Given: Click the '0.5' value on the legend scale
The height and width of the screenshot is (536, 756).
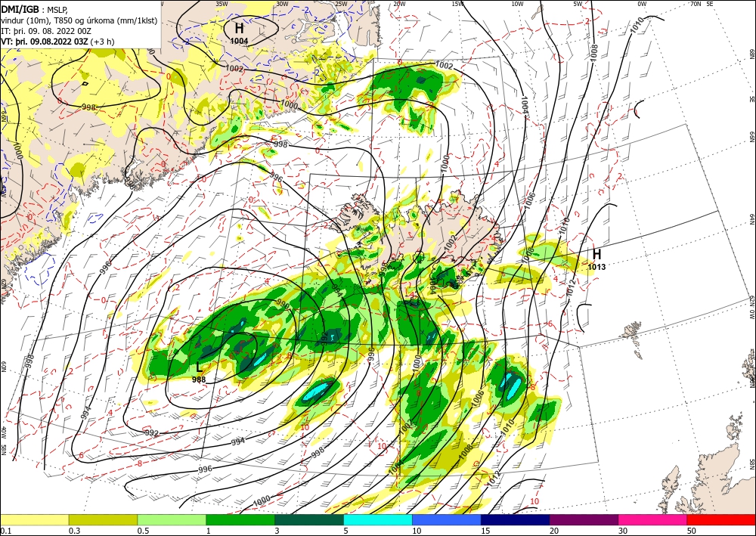Looking at the screenshot, I should coord(143,531).
